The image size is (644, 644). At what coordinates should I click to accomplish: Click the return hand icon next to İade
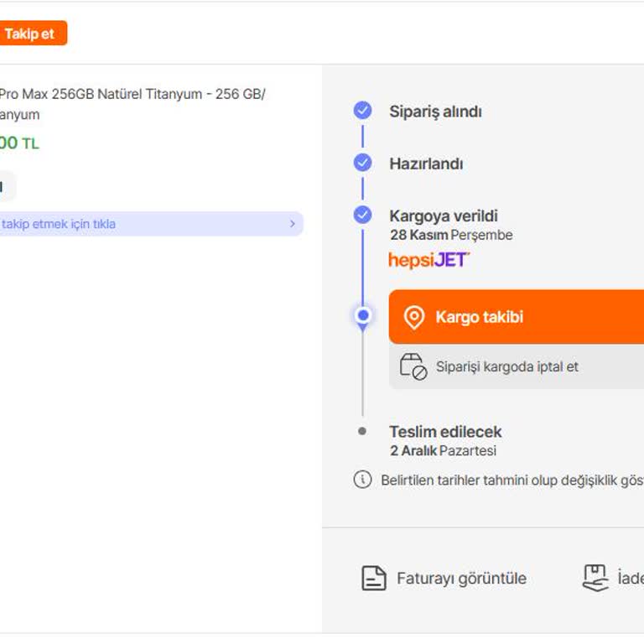[595, 578]
